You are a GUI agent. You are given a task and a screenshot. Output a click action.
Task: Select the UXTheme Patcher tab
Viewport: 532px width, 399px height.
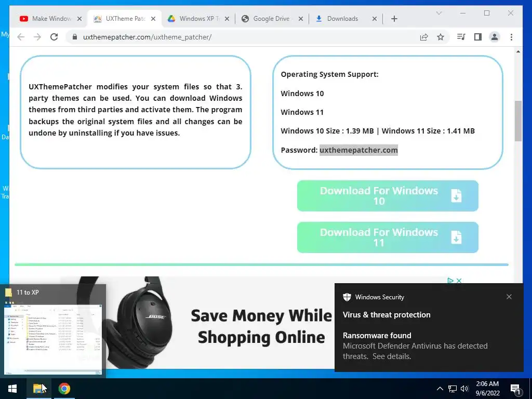coord(125,19)
